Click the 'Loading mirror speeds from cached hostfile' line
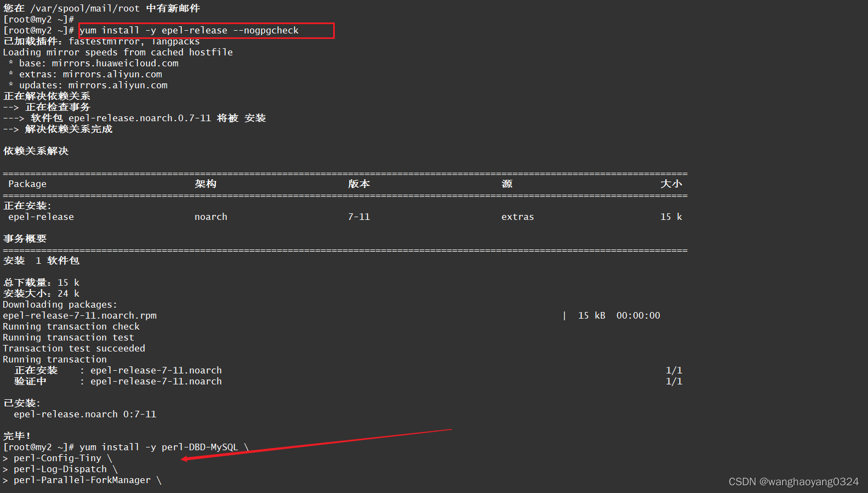The image size is (868, 493). click(x=118, y=53)
